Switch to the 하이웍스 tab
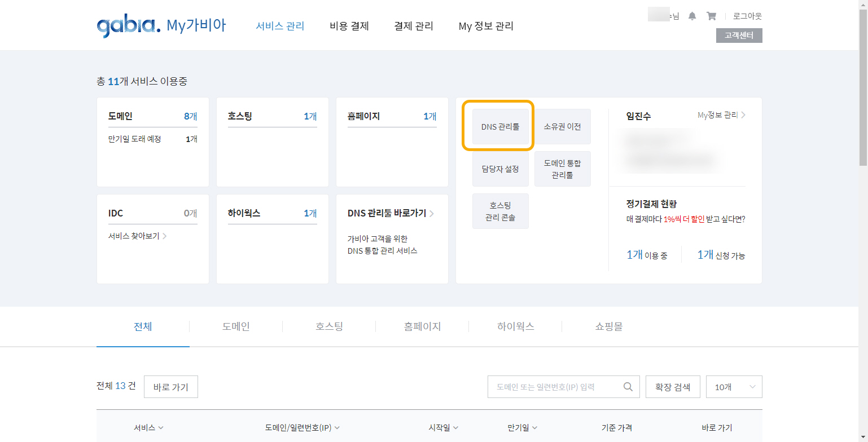Image resolution: width=868 pixels, height=442 pixels. [x=515, y=326]
